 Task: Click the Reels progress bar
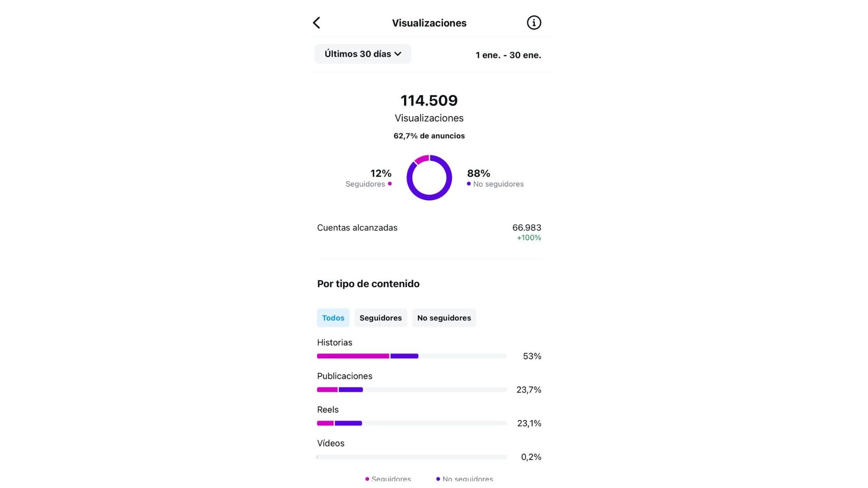412,423
